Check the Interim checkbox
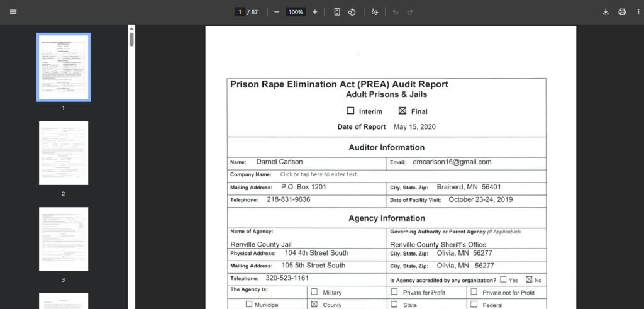 [351, 111]
